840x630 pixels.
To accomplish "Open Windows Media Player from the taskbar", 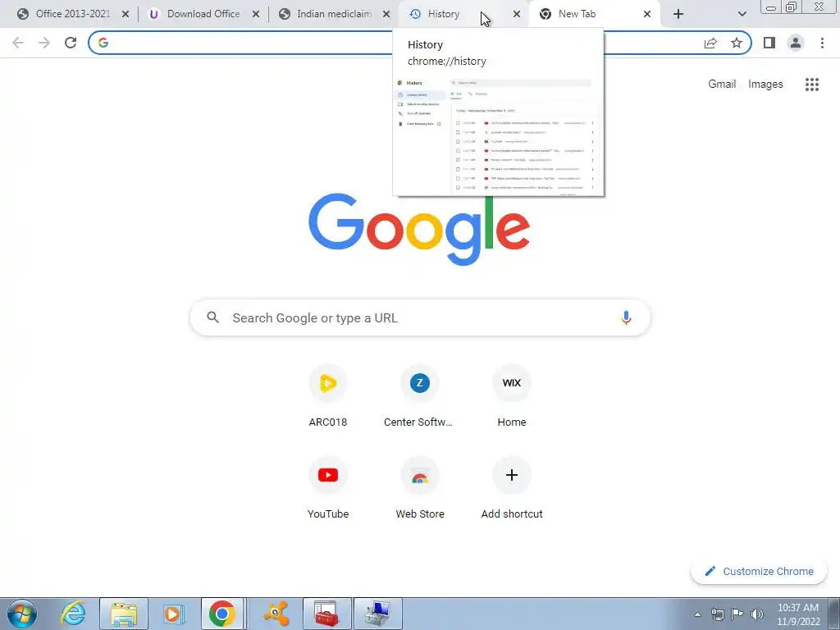I will pos(173,614).
